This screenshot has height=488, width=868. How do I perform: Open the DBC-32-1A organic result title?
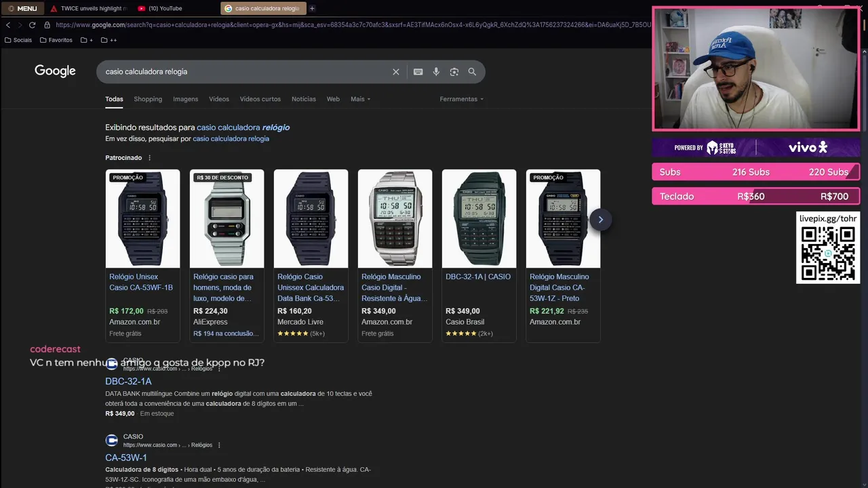click(128, 382)
